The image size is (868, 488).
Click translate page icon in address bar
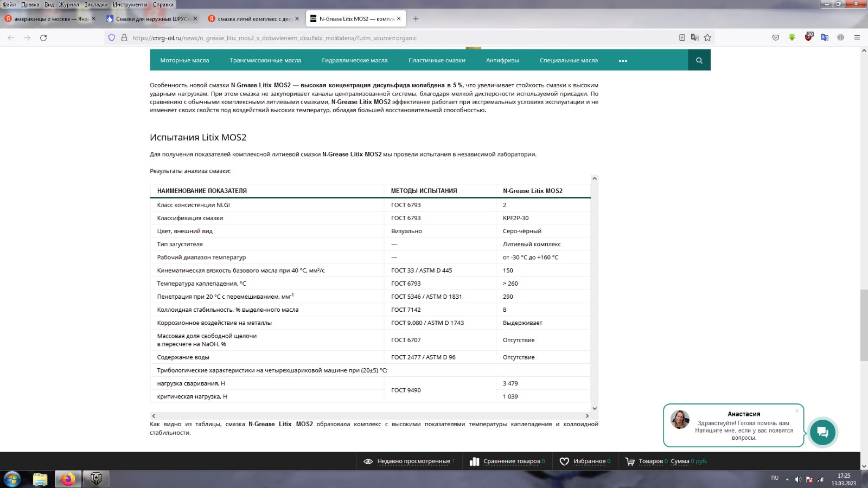point(694,38)
